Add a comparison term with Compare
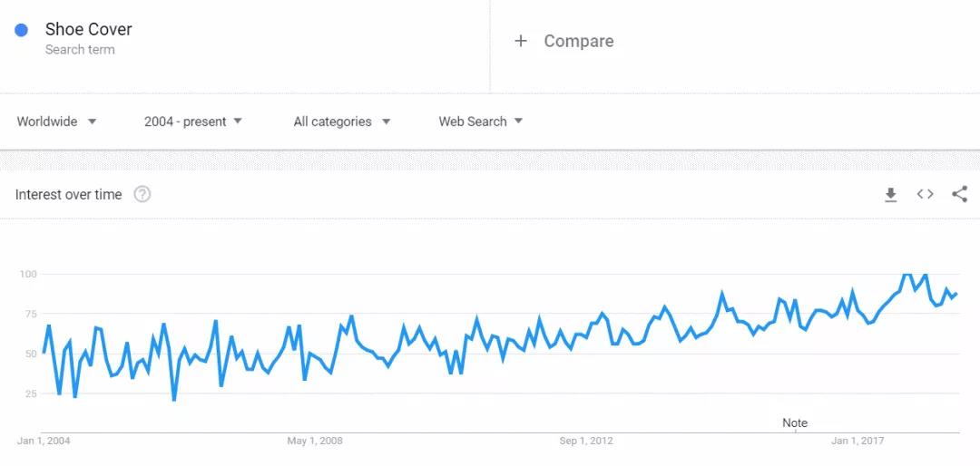This screenshot has width=980, height=466. 578,41
